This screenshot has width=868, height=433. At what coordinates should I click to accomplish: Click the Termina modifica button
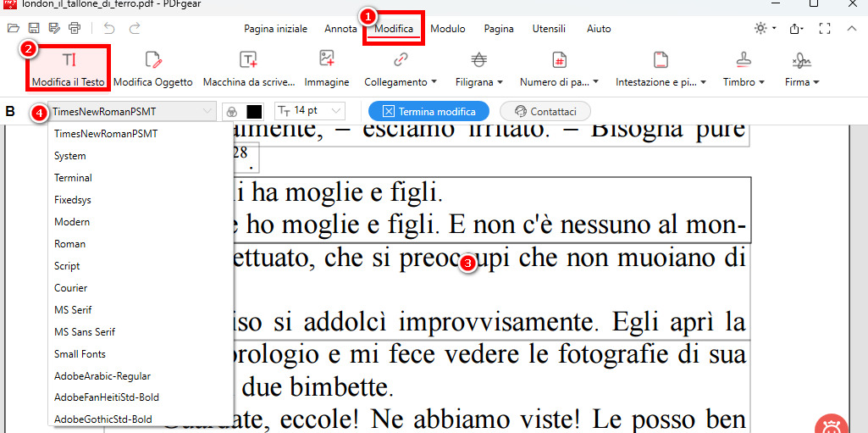(x=429, y=111)
